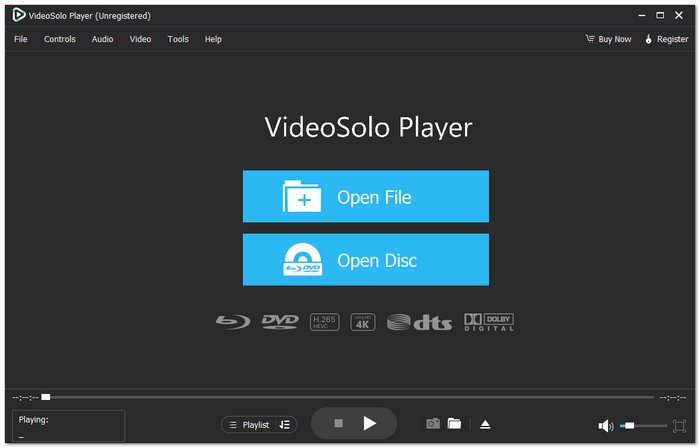Click the playlist sort order icon
The image size is (700, 448).
(284, 425)
